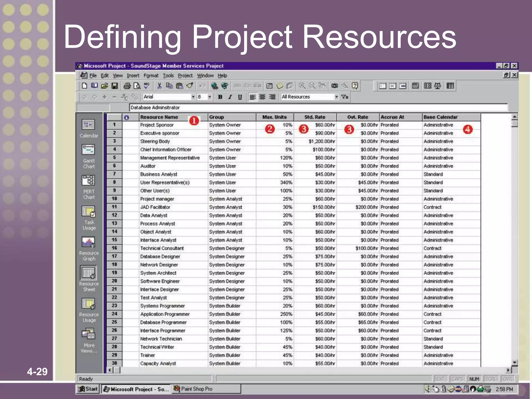This screenshot has width=532, height=399.
Task: Open the Format menu
Action: tap(151, 76)
